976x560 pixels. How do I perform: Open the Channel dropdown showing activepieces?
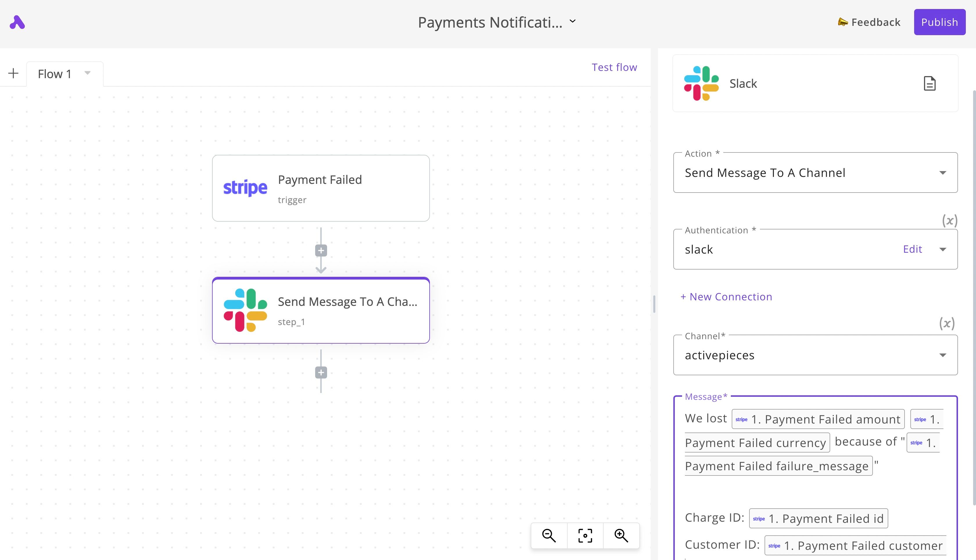click(x=815, y=355)
